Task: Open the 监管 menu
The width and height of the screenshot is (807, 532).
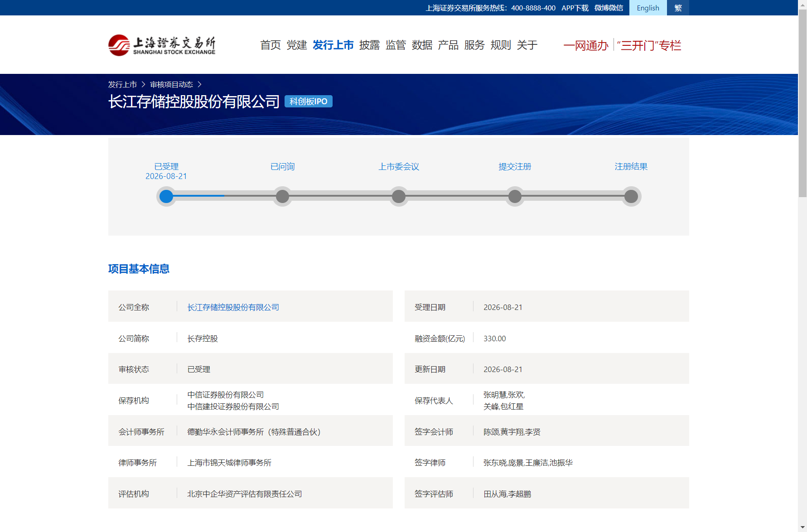Action: (x=396, y=45)
